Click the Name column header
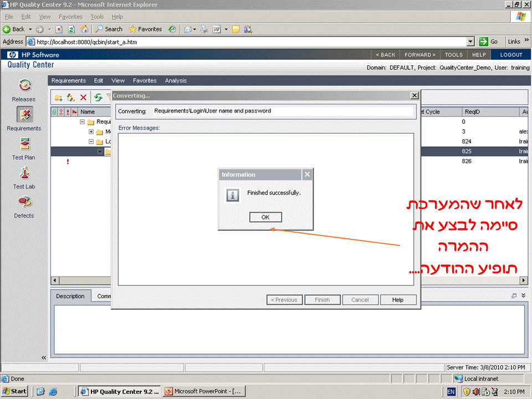532x399 pixels. [95, 111]
